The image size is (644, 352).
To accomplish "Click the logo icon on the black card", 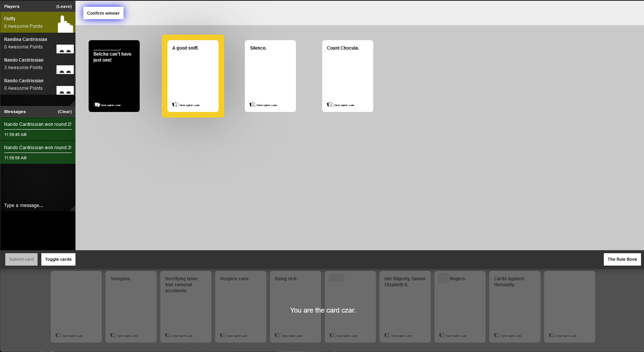I will click(x=97, y=105).
